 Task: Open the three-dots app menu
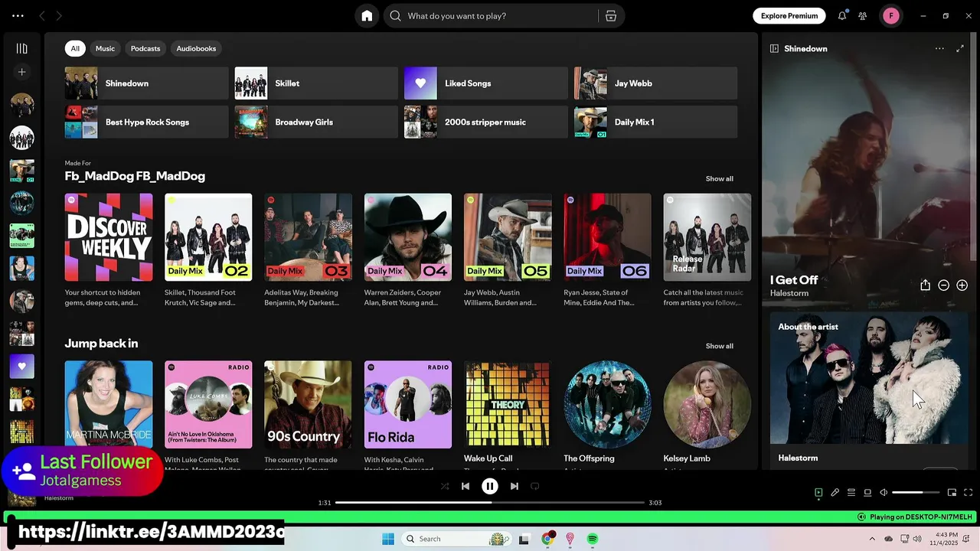point(18,16)
